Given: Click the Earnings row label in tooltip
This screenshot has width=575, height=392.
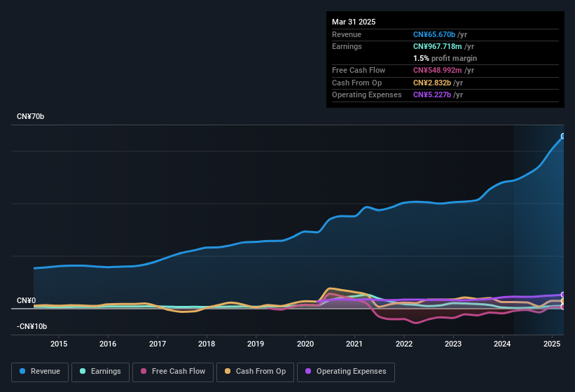Looking at the screenshot, I should point(347,46).
